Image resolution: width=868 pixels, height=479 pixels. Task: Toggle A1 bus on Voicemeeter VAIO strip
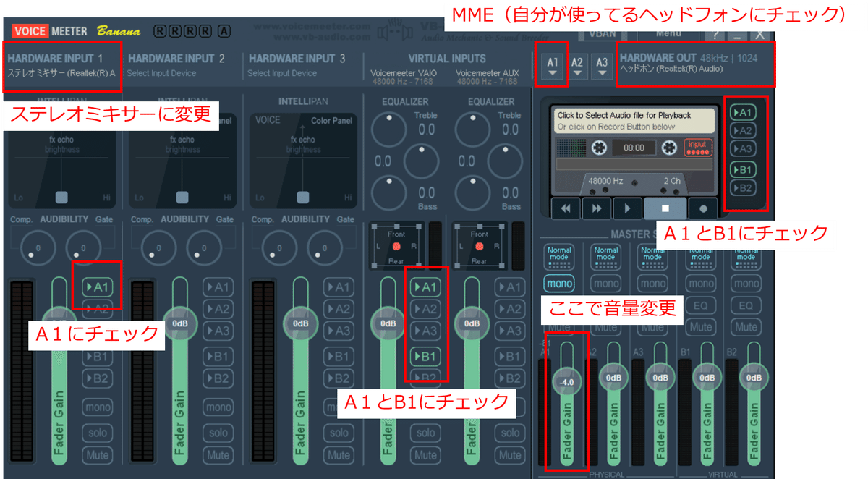[x=425, y=287]
